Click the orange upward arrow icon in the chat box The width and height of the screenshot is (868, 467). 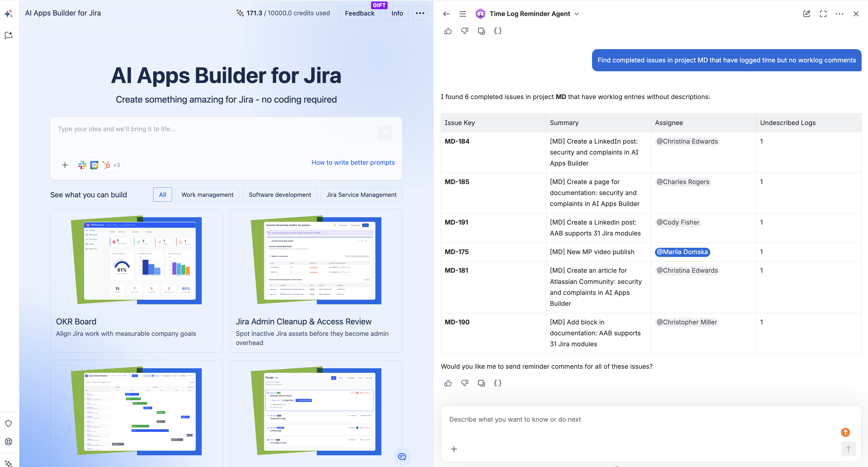(845, 432)
